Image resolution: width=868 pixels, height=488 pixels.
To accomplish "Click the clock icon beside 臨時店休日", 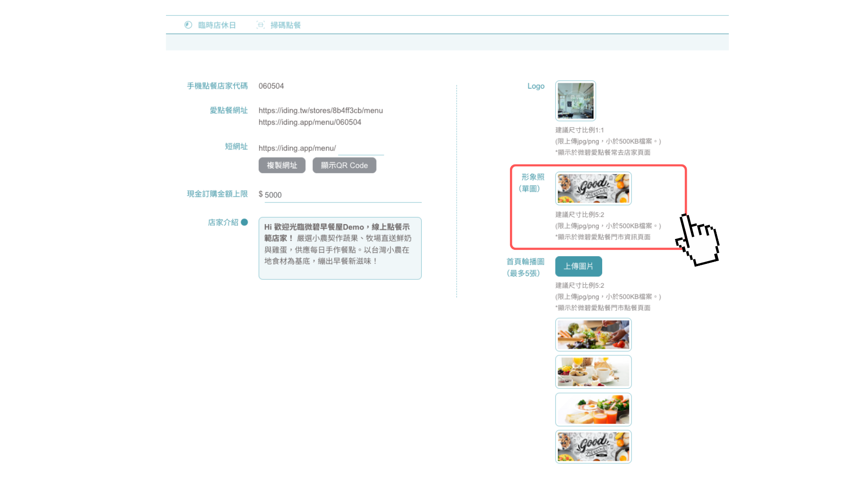I will (x=188, y=25).
